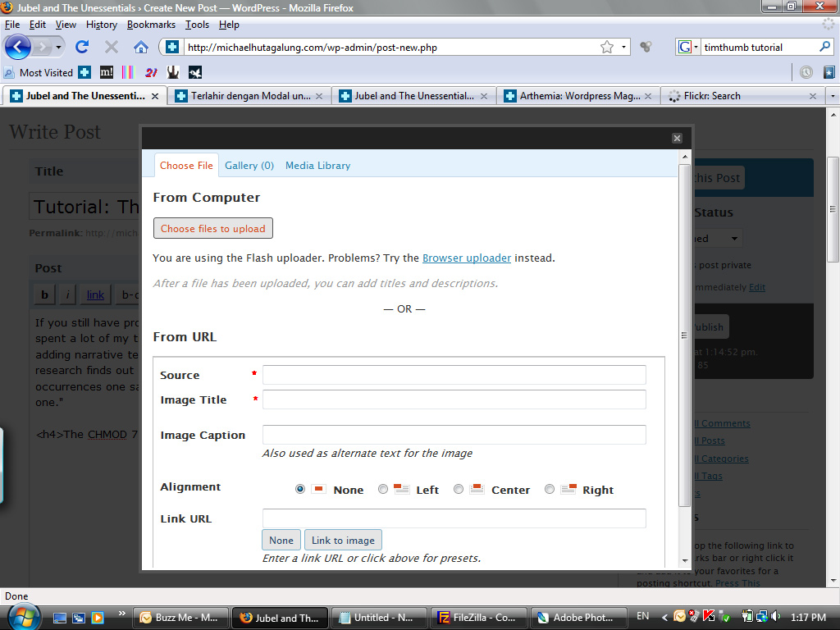Bookmark this page with the star icon
Screen dimensions: 840x630
[x=607, y=48]
